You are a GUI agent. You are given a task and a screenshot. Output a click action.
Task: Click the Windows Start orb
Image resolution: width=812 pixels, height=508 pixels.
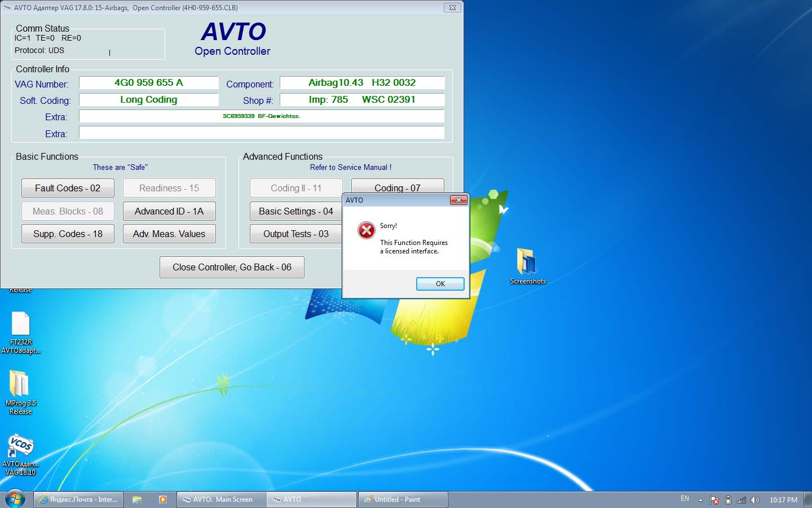pyautogui.click(x=15, y=499)
